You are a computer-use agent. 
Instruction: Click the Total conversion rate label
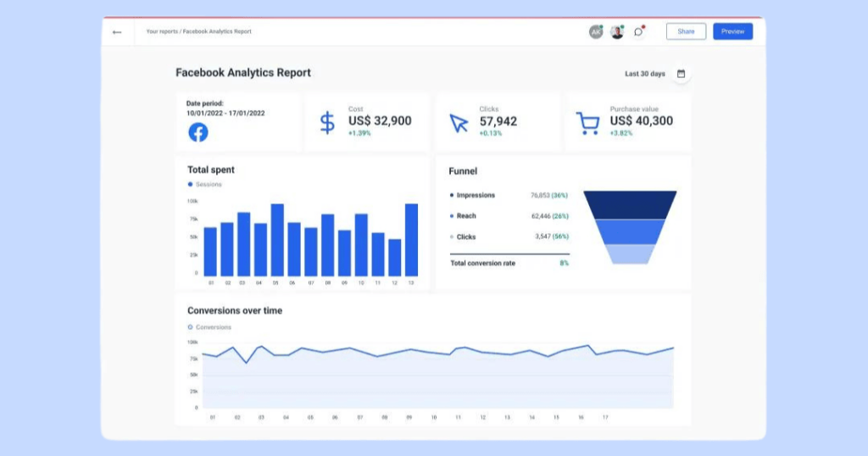pos(482,264)
